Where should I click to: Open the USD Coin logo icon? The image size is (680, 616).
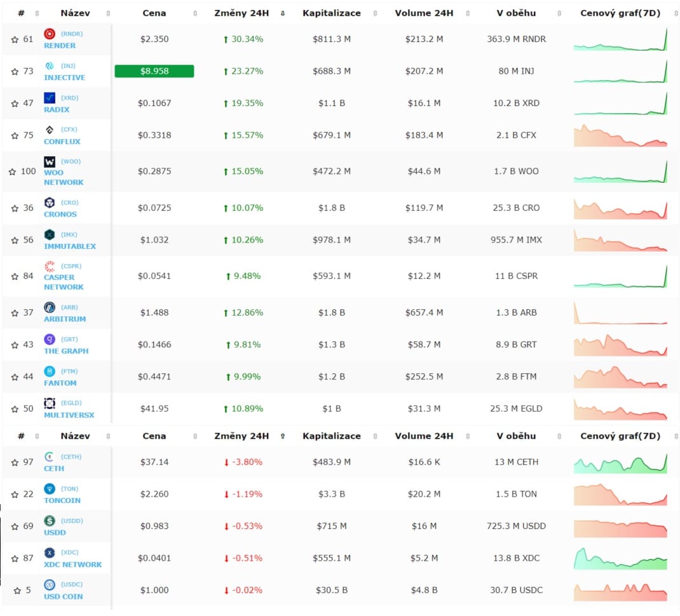click(x=50, y=584)
